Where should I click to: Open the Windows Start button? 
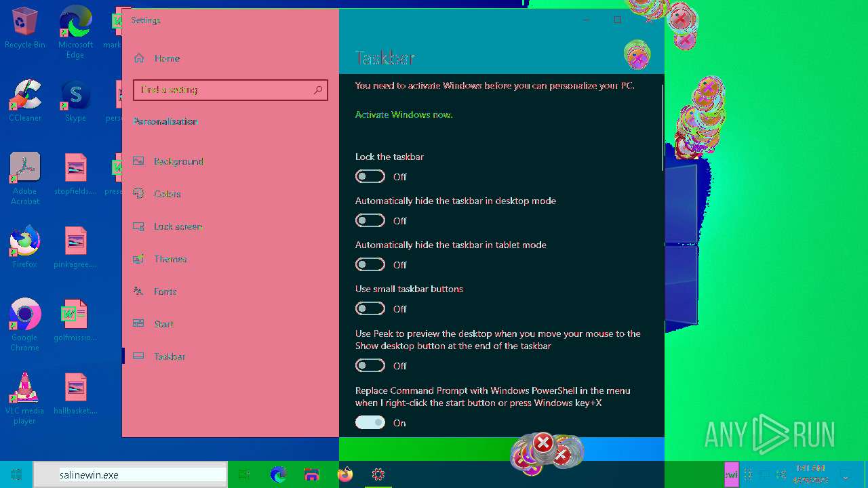click(16, 474)
